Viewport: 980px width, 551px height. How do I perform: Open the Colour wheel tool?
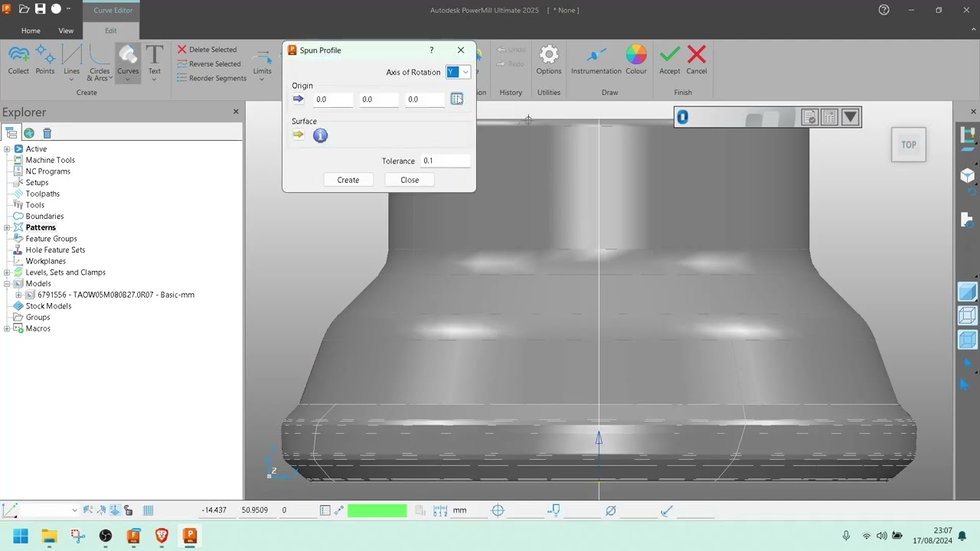(636, 60)
